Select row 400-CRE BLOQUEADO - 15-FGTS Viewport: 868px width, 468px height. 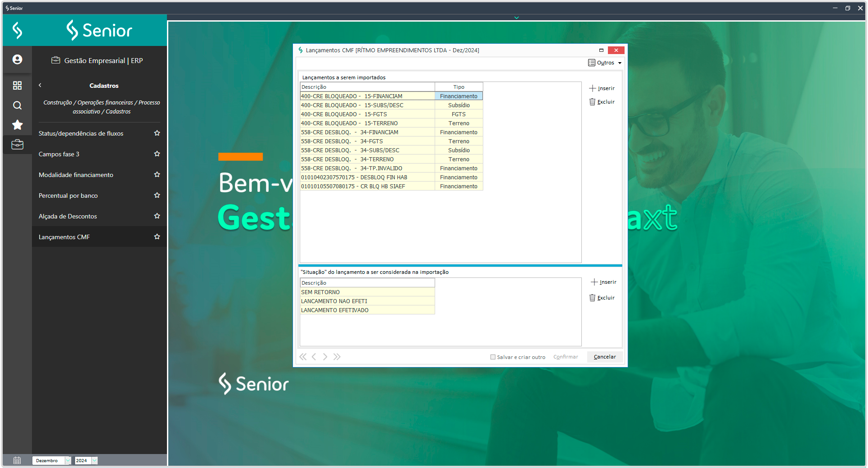(391, 114)
